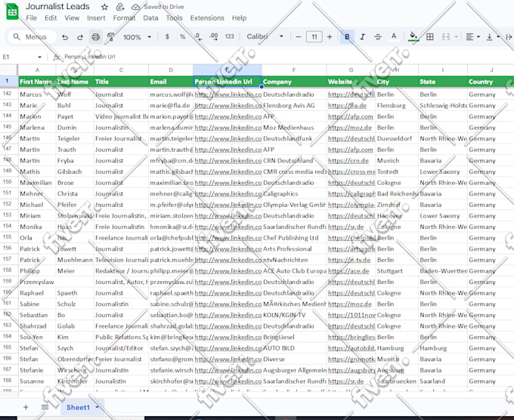Screen dimensions: 514x420
Task: Select column C header
Action: [x=121, y=69]
